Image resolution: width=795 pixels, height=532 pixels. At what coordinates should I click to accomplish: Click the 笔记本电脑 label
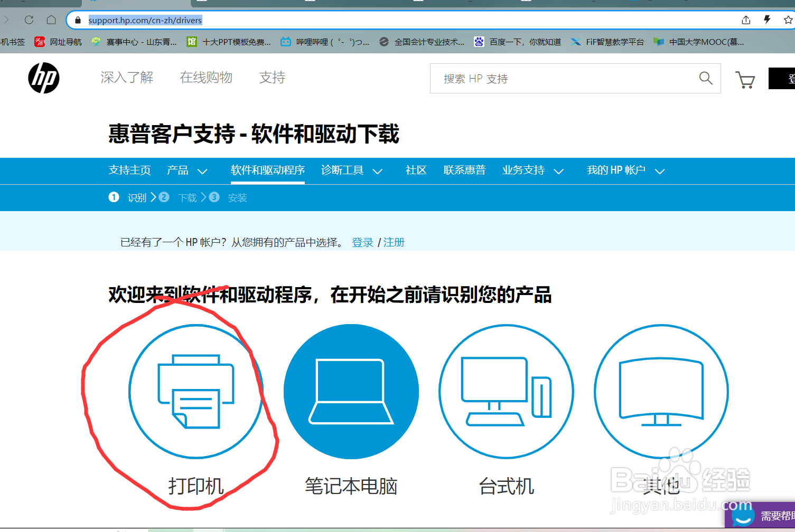[x=351, y=486]
